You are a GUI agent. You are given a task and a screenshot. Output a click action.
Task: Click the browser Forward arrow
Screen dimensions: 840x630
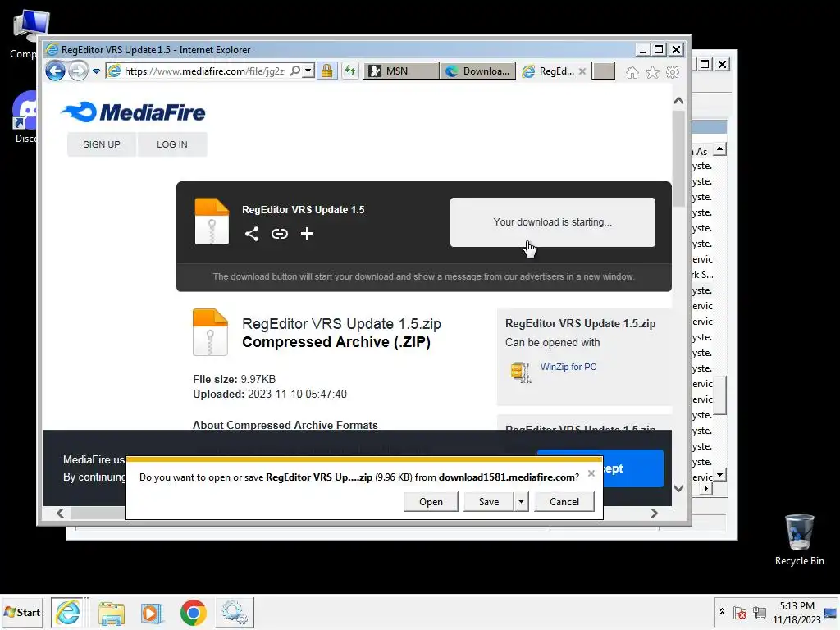(78, 71)
